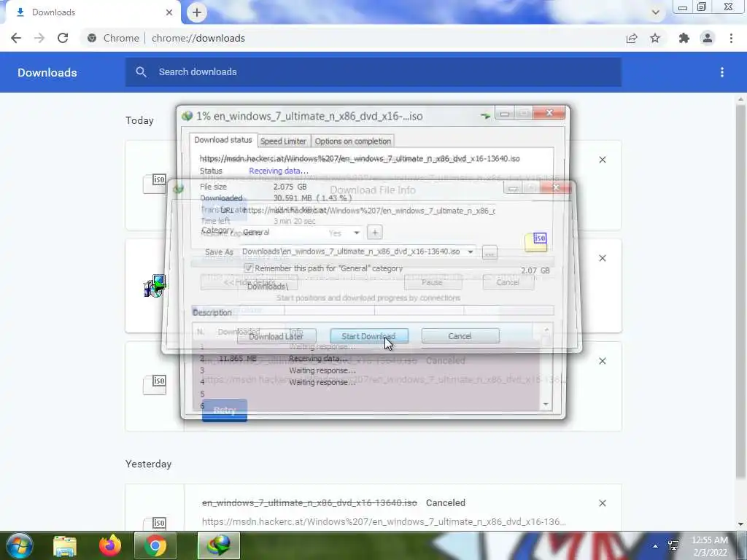Click Cancel in the IDM progress window
Screen dimensions: 747x560
click(508, 282)
